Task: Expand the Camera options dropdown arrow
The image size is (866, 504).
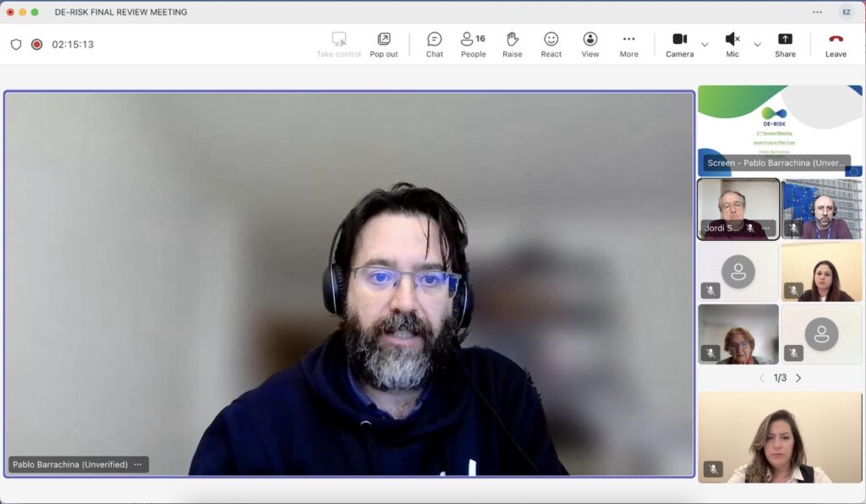Action: click(x=704, y=44)
